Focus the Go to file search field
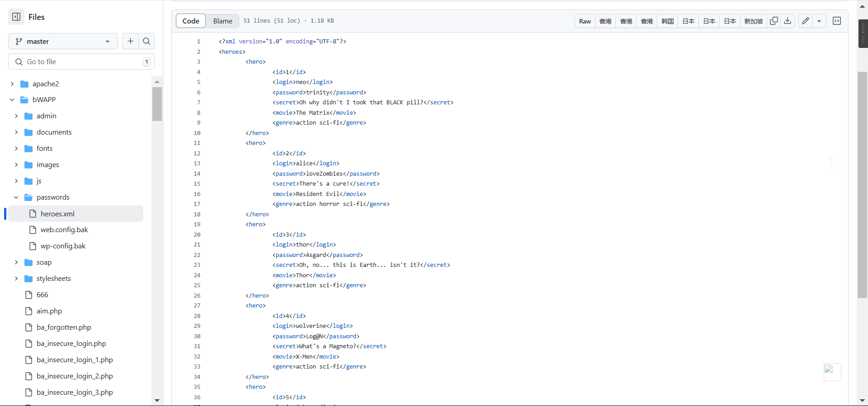 [81, 62]
